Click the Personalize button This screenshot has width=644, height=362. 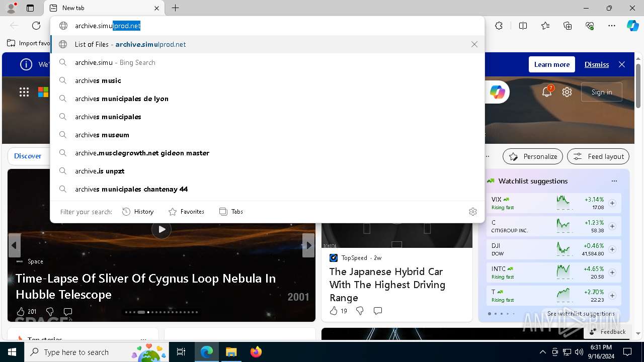533,156
